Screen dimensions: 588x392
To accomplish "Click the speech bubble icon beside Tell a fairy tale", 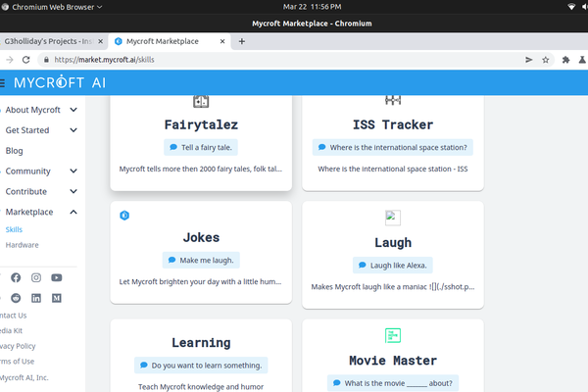I will pyautogui.click(x=173, y=147).
